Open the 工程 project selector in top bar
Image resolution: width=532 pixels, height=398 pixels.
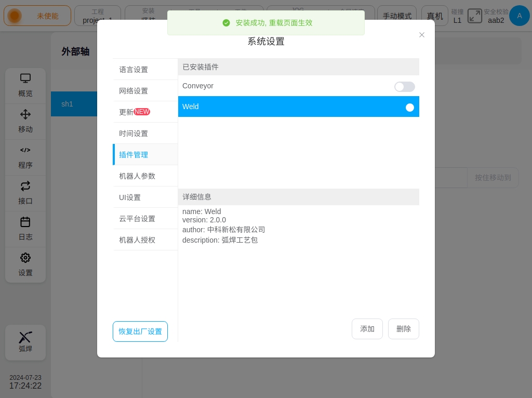point(98,16)
